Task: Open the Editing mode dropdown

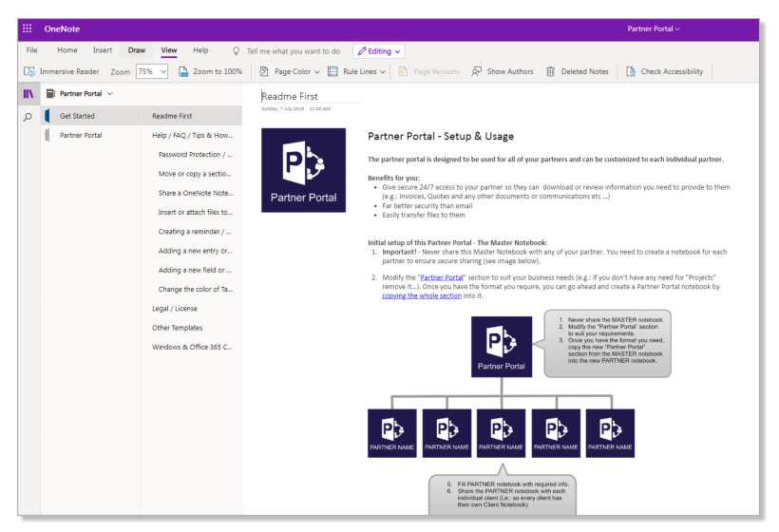Action: pos(378,50)
